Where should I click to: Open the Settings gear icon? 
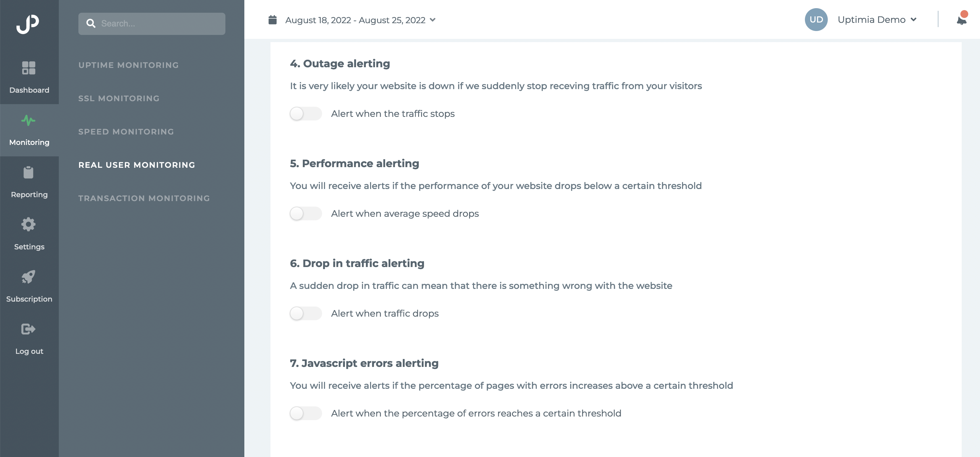28,224
